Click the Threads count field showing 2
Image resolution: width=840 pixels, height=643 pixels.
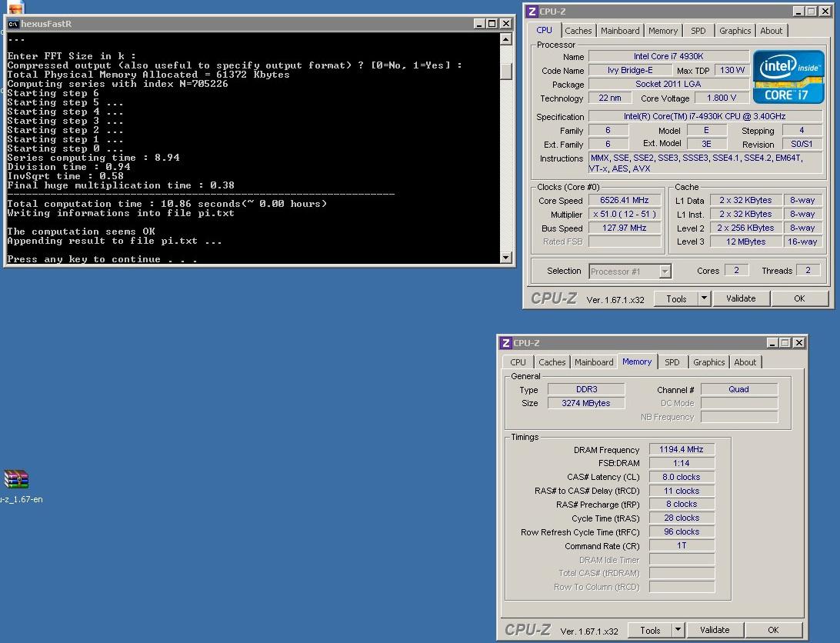coord(808,271)
